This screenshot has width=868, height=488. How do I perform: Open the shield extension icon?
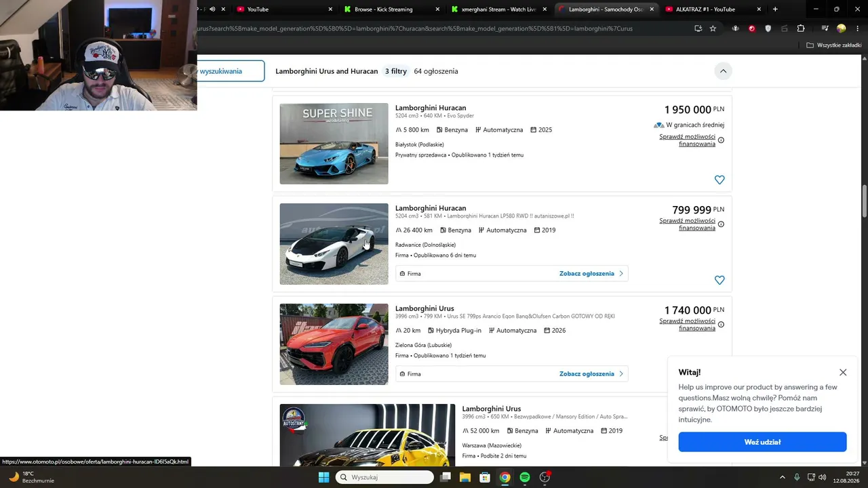768,28
